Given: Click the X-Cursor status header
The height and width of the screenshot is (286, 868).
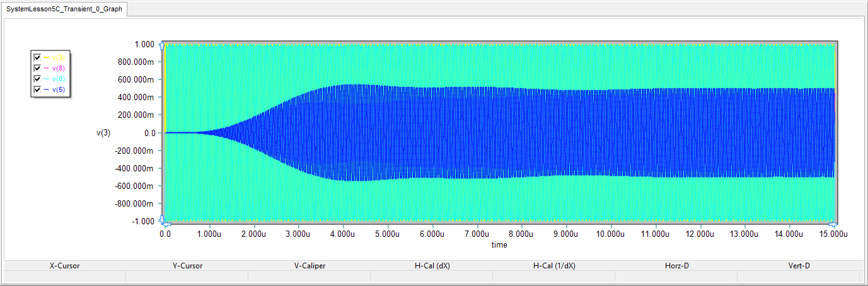Looking at the screenshot, I should tap(65, 266).
